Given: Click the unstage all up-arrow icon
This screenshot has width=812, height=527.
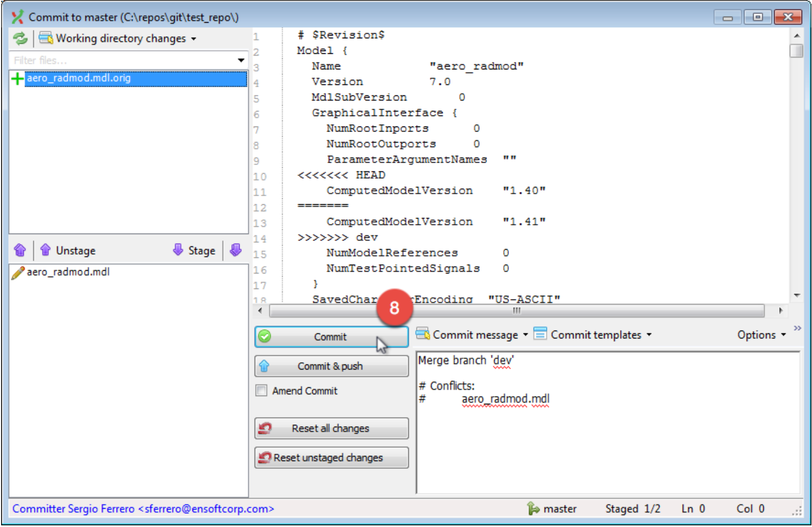Looking at the screenshot, I should pos(20,250).
